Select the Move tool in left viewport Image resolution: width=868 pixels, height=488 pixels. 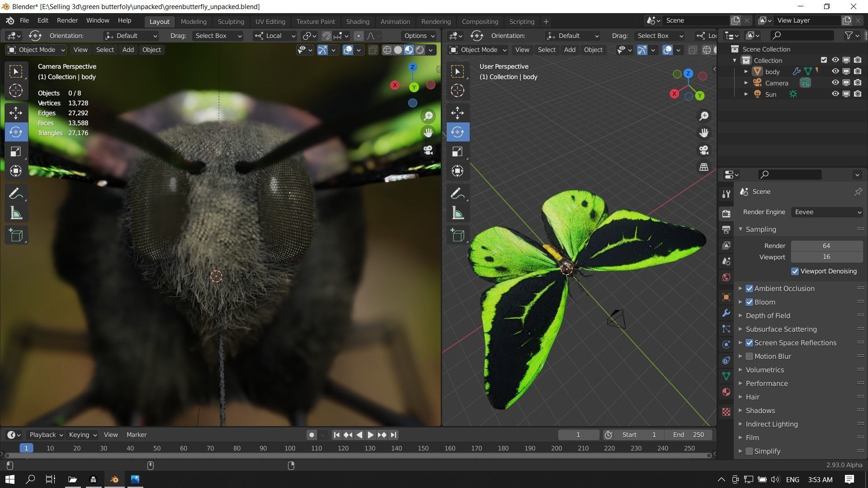pyautogui.click(x=16, y=113)
